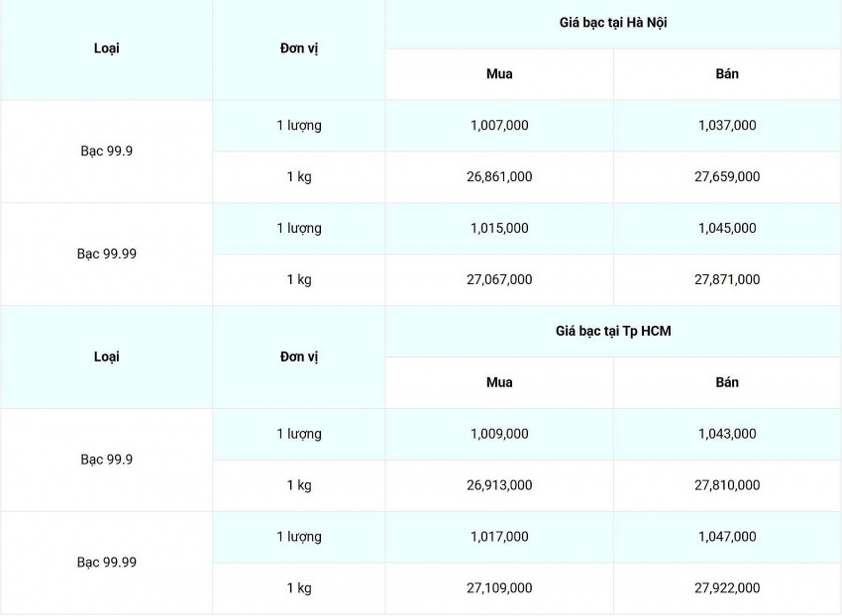Click the 27,810,000 sell price cell
Viewport: 842px width, 616px height.
pyautogui.click(x=727, y=485)
